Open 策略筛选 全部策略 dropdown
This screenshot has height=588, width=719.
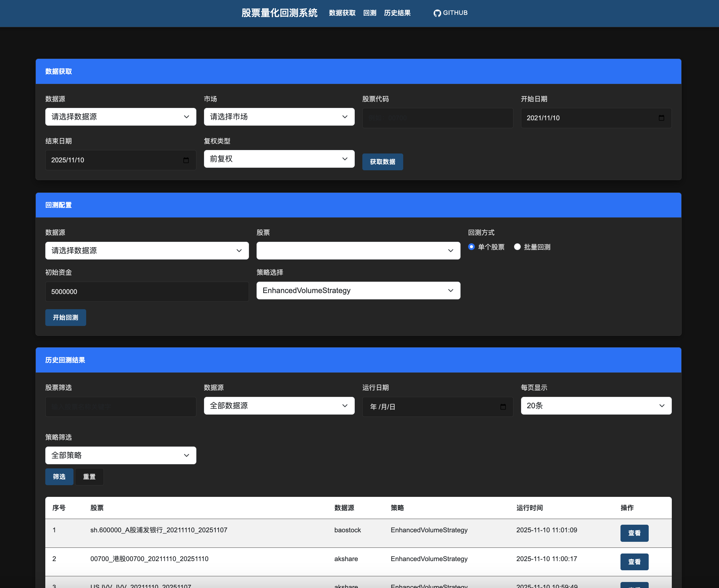[121, 455]
